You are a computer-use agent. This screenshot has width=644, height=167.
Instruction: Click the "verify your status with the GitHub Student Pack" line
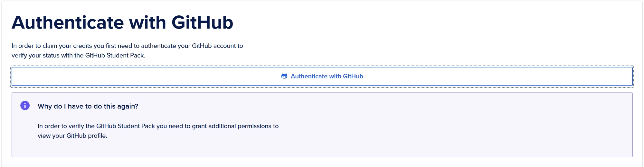[78, 56]
